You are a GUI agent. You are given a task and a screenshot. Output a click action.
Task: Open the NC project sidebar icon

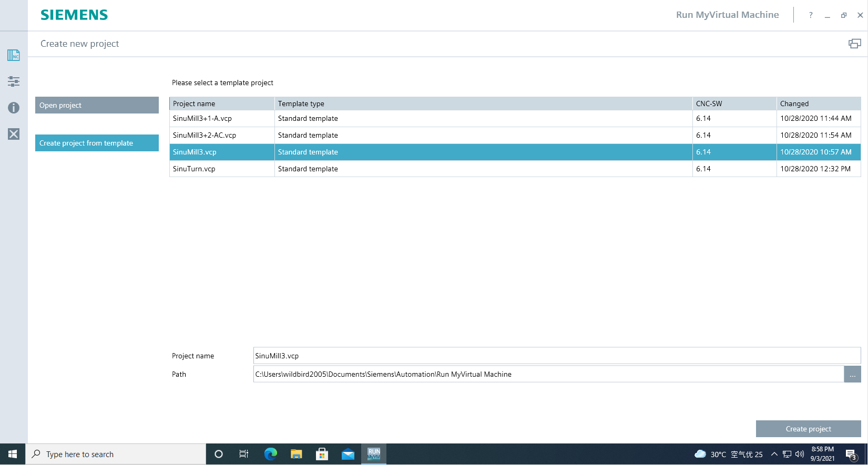click(x=14, y=55)
